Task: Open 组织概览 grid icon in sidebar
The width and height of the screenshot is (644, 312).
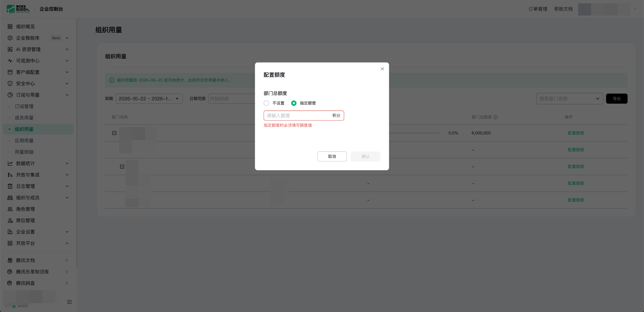Action: [10, 27]
